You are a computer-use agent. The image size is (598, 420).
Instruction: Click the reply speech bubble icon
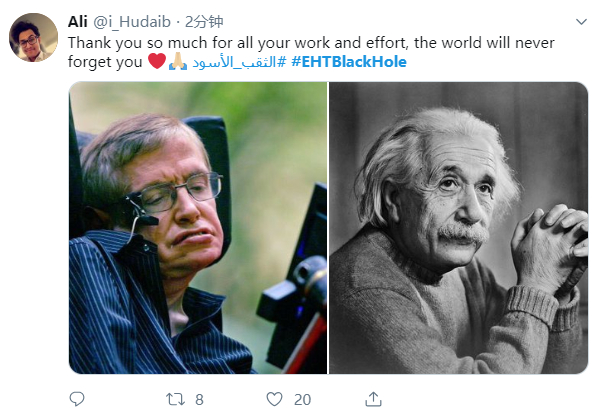[77, 399]
